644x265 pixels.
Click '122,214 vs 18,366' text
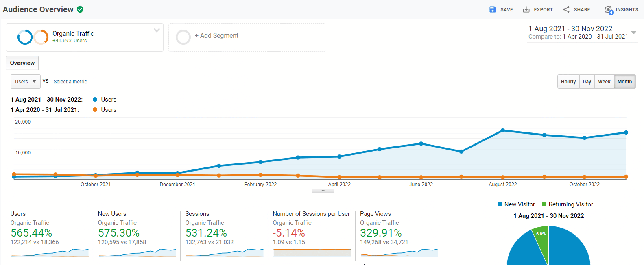click(x=35, y=242)
